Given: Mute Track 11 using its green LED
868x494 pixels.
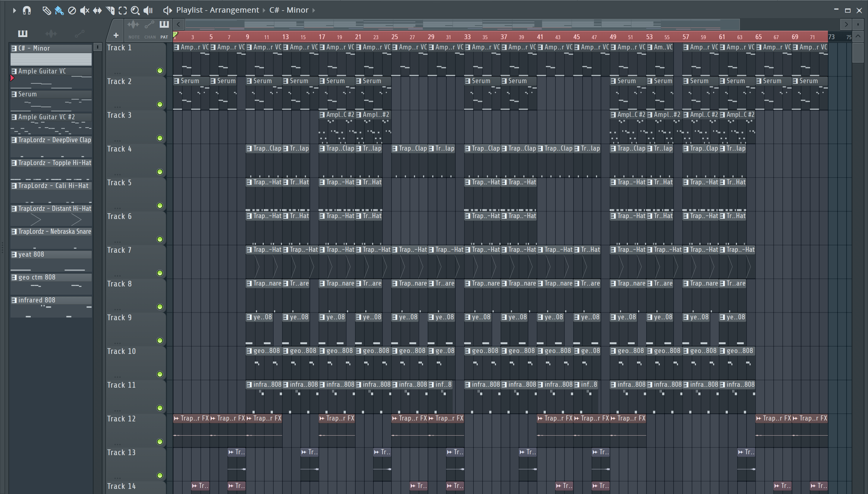Looking at the screenshot, I should pyautogui.click(x=159, y=408).
